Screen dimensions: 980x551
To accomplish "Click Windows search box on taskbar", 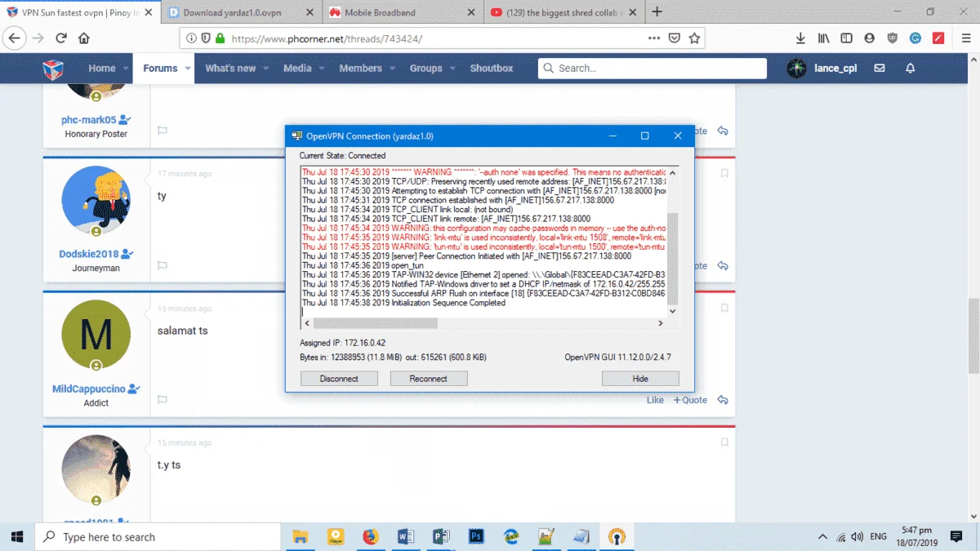I will click(158, 537).
